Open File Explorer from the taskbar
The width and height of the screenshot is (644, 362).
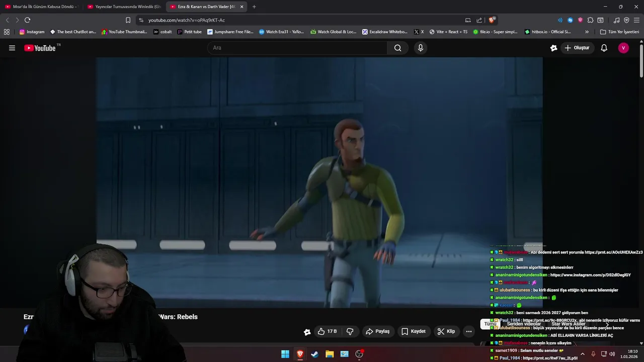(330, 354)
